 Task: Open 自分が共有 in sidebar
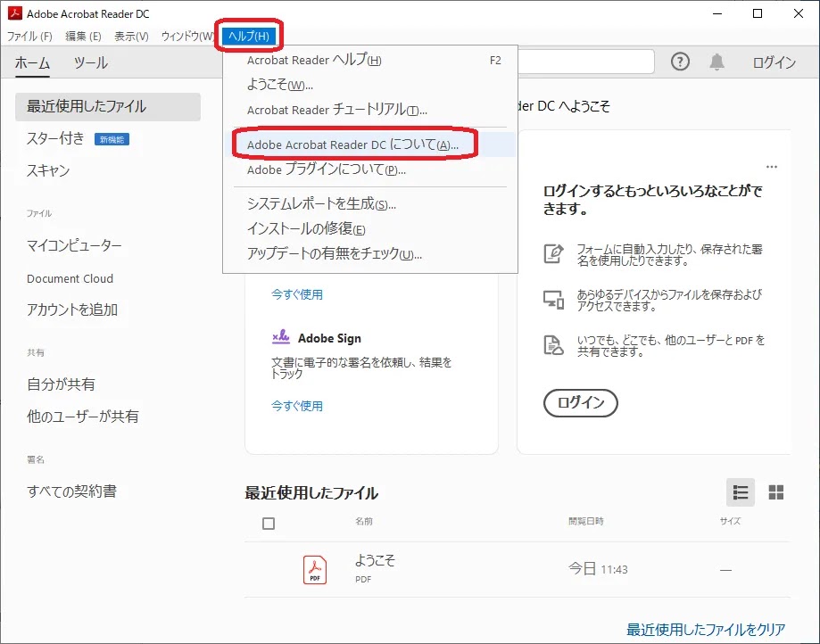62,384
